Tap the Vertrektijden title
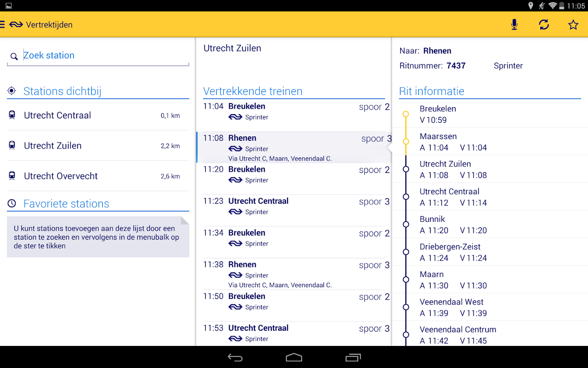The height and width of the screenshot is (368, 588). click(49, 25)
